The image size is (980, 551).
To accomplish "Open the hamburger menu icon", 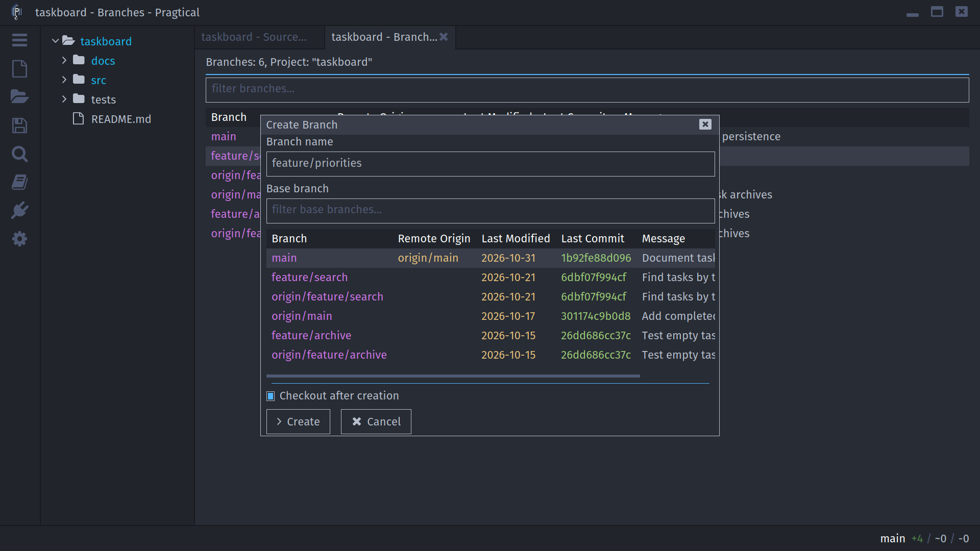I will click(x=19, y=40).
